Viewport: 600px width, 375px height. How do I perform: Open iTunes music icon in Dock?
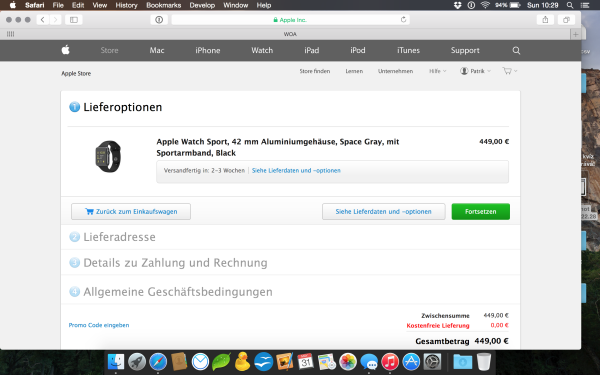tap(390, 362)
